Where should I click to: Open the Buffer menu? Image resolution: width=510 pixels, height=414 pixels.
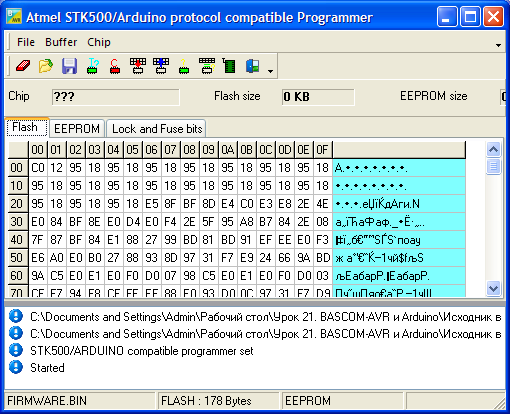pos(61,42)
